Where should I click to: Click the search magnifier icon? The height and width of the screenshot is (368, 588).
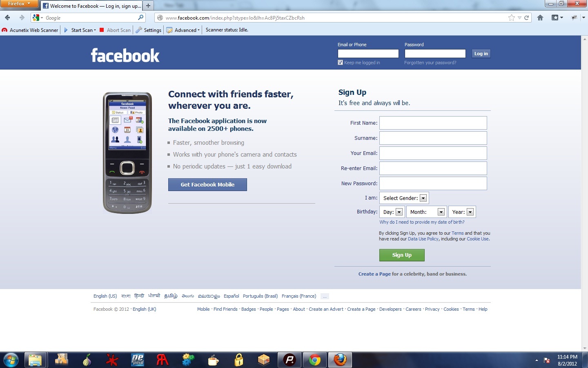pyautogui.click(x=141, y=18)
